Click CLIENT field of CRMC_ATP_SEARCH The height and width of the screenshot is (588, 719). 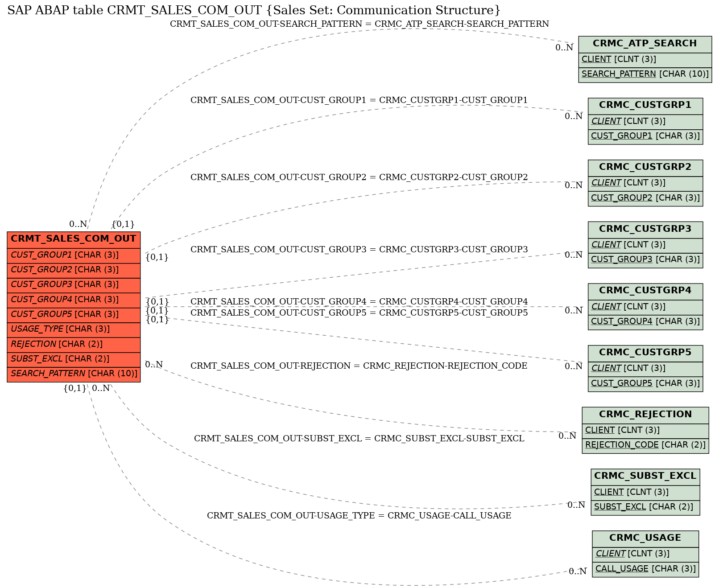tap(645, 60)
